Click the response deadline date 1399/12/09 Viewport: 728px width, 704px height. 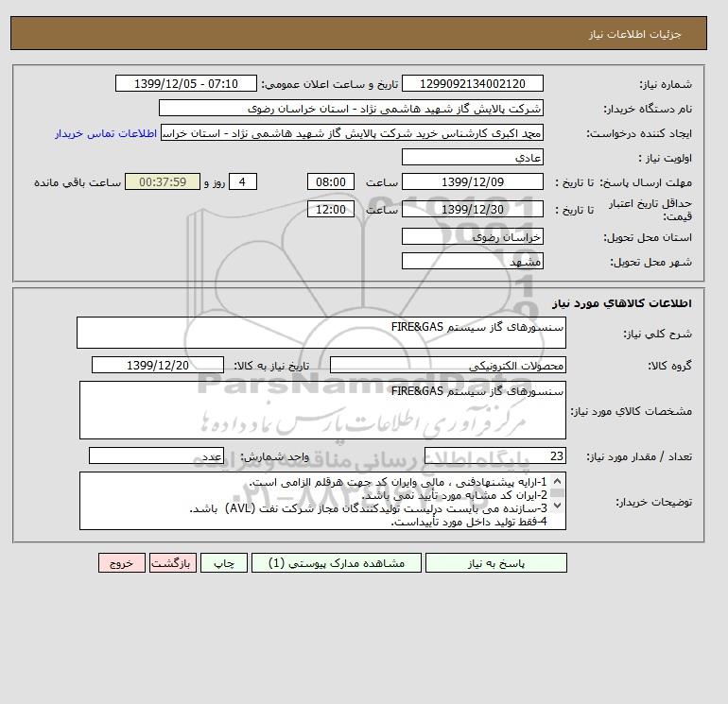pos(473,182)
